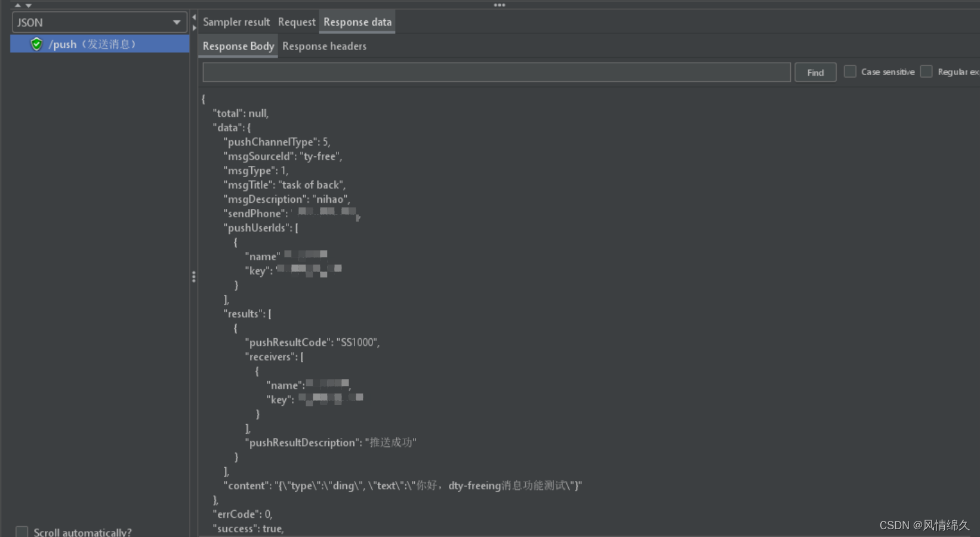Click the vertical splitter dots handle
The width and height of the screenshot is (980, 537).
(193, 277)
